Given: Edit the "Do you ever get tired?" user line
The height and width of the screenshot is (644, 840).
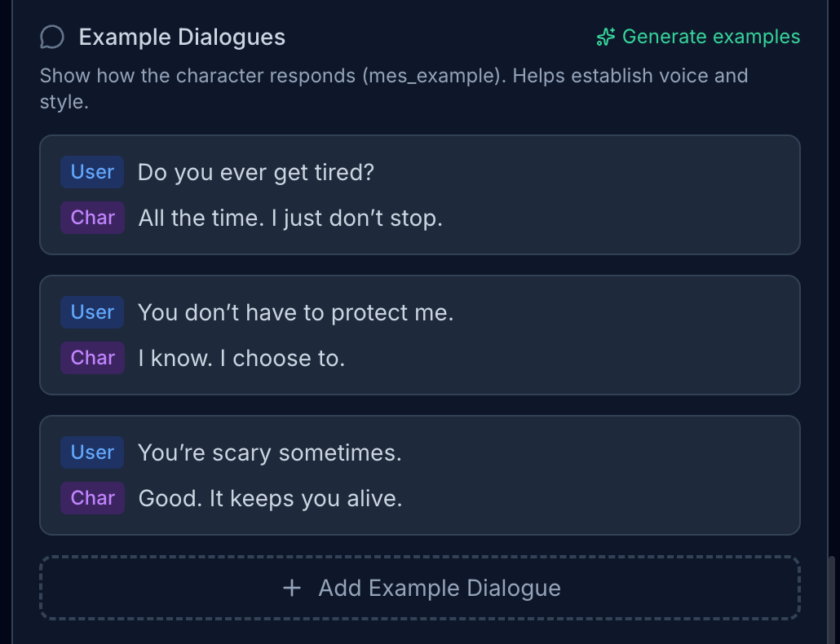Looking at the screenshot, I should (x=255, y=173).
